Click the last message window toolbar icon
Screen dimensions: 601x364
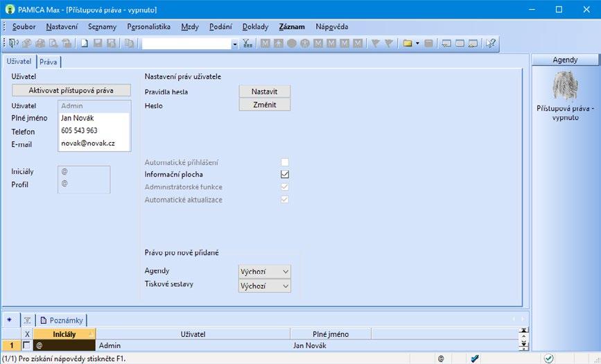coord(473,44)
